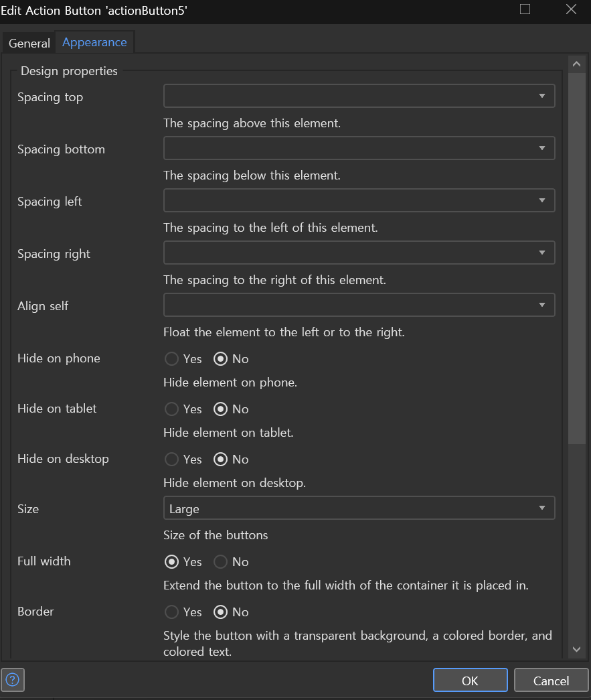Click the 'Hide element on desktop.' description
591x700 pixels.
pos(235,483)
